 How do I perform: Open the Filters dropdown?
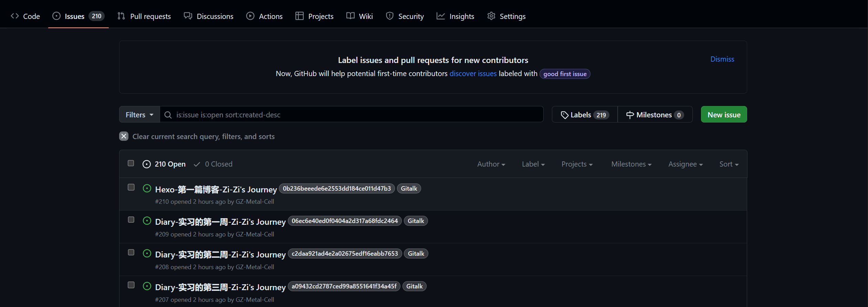[139, 115]
